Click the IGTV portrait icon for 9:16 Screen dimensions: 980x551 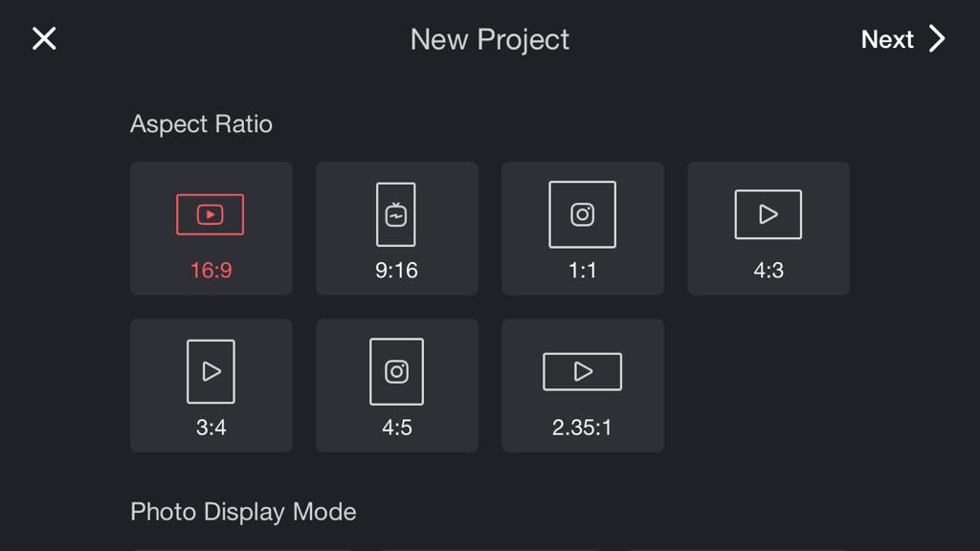coord(395,214)
